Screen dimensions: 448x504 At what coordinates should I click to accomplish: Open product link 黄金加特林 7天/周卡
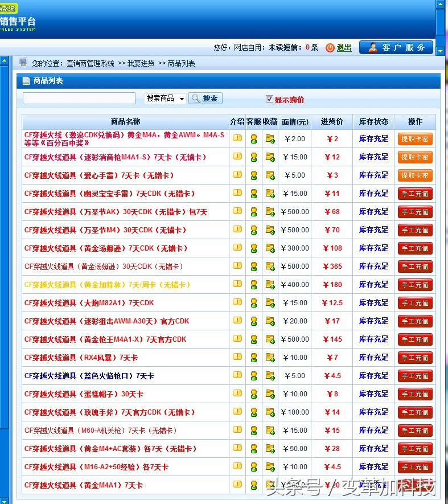(x=108, y=285)
